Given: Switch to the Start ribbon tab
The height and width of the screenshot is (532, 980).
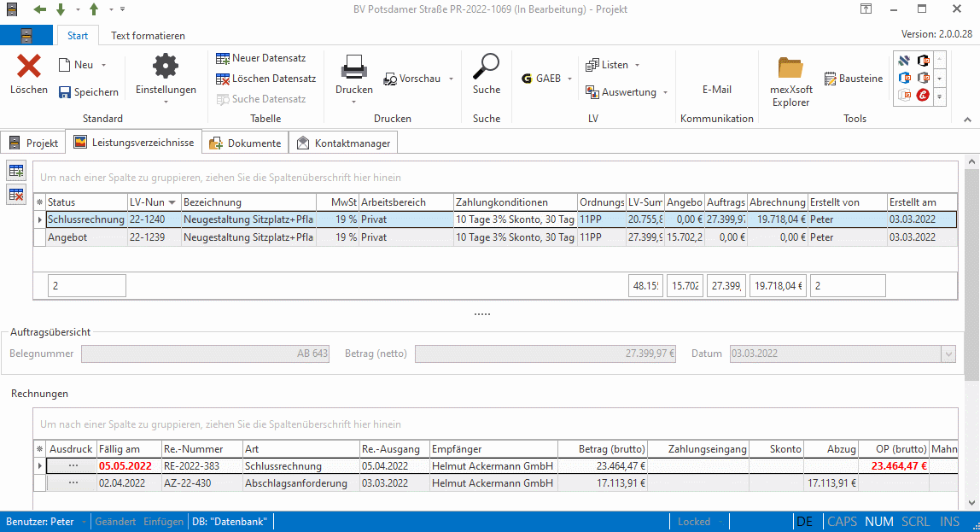Looking at the screenshot, I should (78, 36).
